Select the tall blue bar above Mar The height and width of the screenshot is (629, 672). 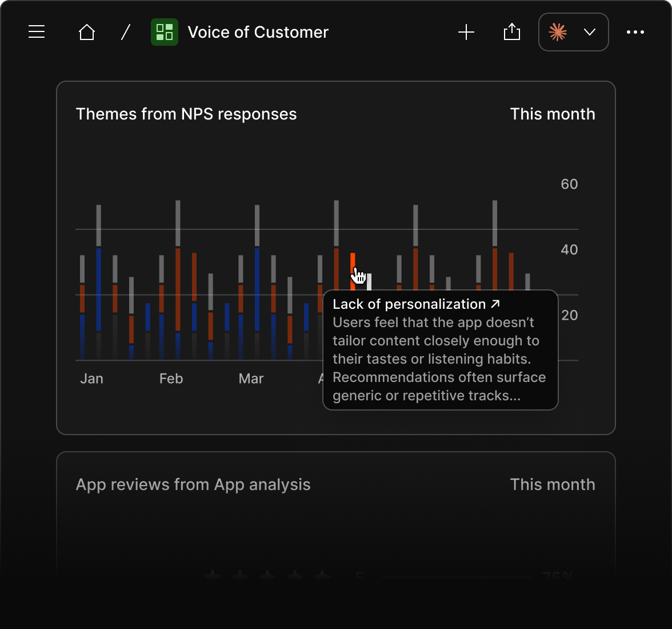[257, 289]
